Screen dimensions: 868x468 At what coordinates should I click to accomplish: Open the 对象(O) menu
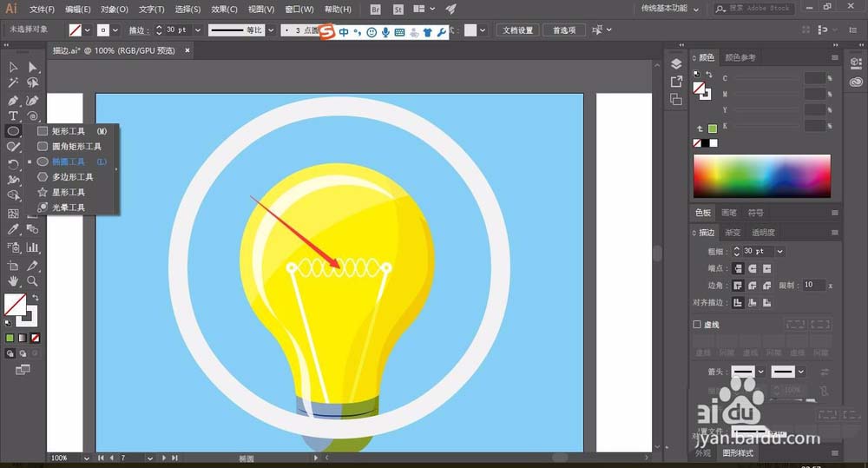coord(115,10)
